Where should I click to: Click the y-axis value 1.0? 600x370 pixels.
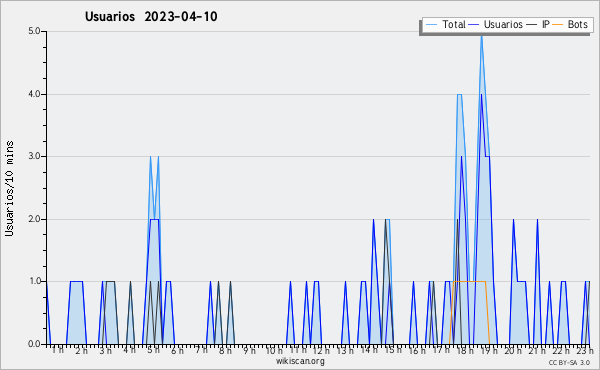coord(34,282)
